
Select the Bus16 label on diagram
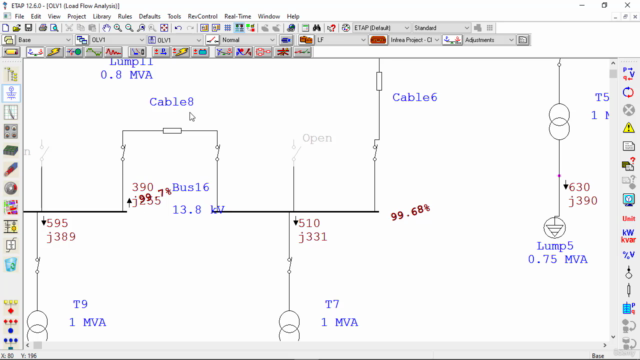point(190,187)
